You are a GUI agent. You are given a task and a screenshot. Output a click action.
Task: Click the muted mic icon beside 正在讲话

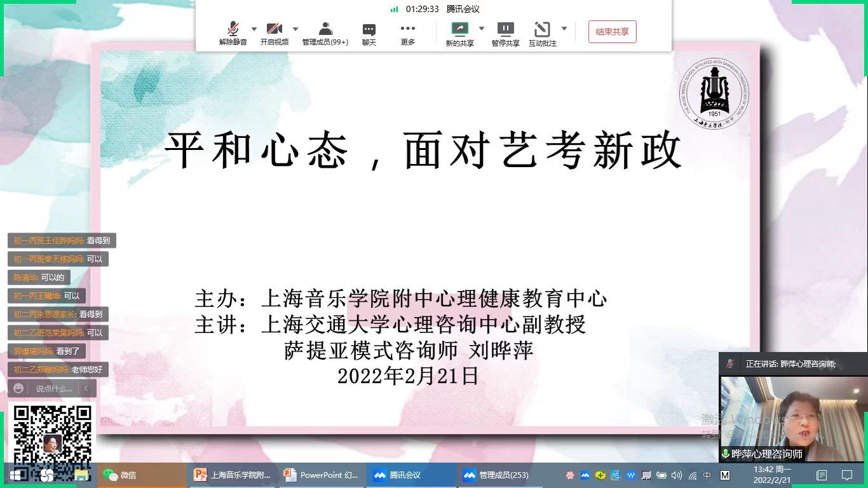(730, 363)
